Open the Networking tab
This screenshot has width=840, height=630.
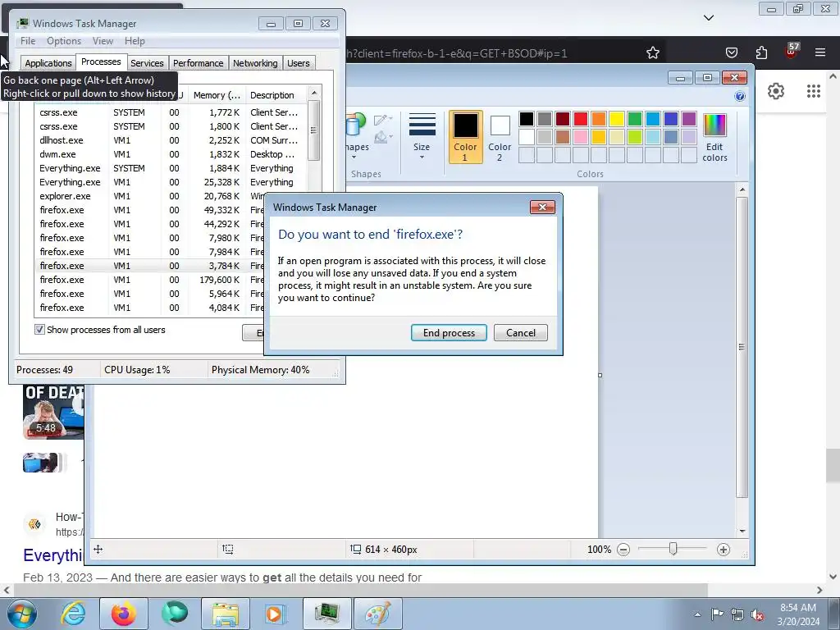[x=255, y=62]
